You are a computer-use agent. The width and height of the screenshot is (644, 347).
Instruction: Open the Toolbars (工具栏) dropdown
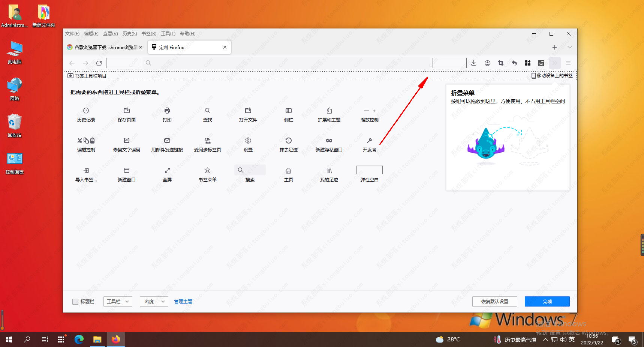(x=118, y=302)
